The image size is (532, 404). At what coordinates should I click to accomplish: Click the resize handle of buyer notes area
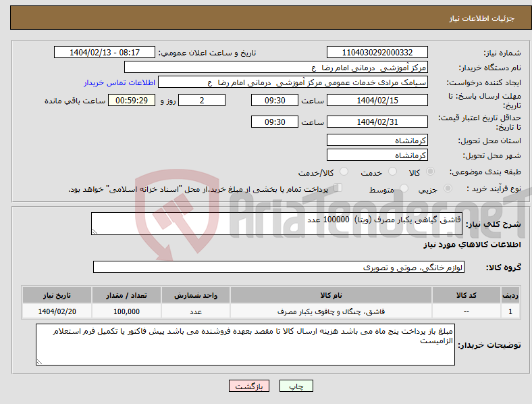(x=39, y=362)
